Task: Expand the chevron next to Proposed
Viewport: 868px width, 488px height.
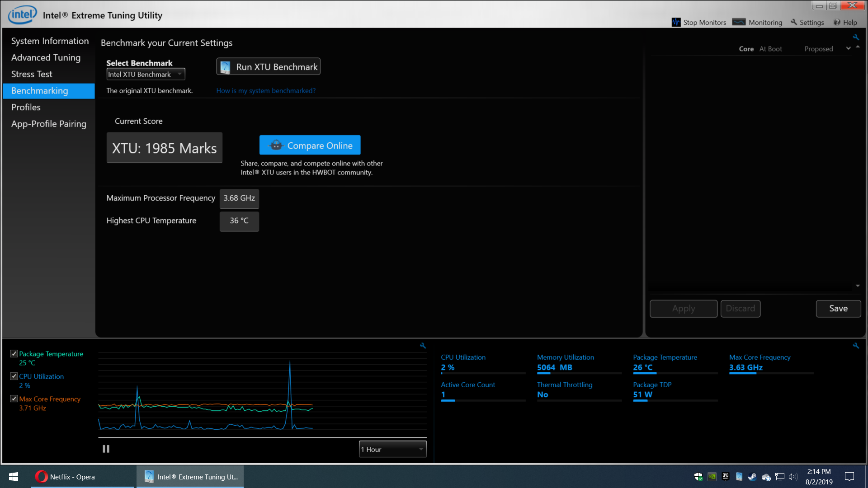Action: click(849, 48)
